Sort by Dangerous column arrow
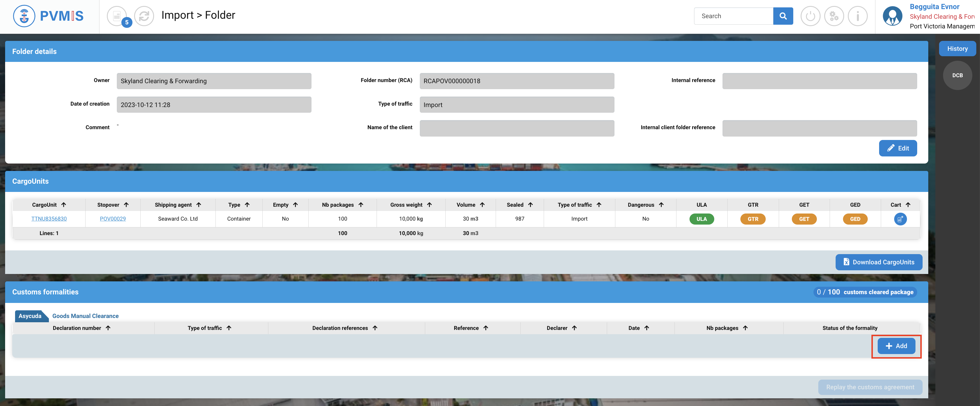This screenshot has width=980, height=406. 661,204
